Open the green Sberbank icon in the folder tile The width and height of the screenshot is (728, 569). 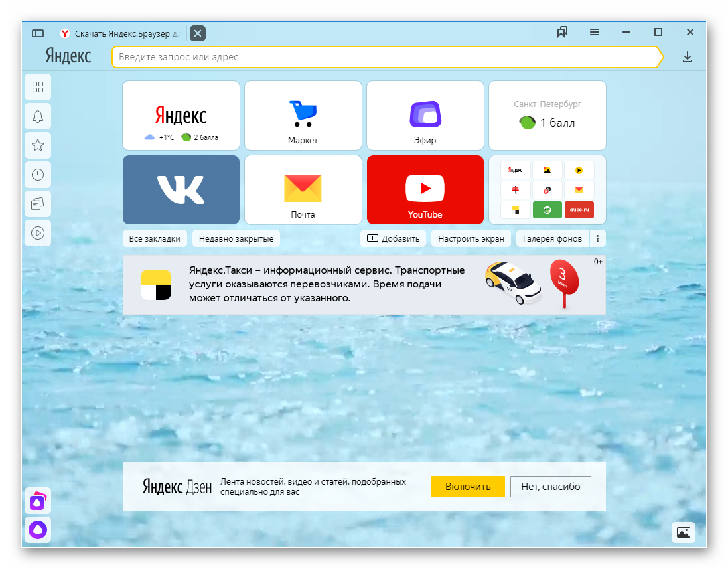pos(547,210)
